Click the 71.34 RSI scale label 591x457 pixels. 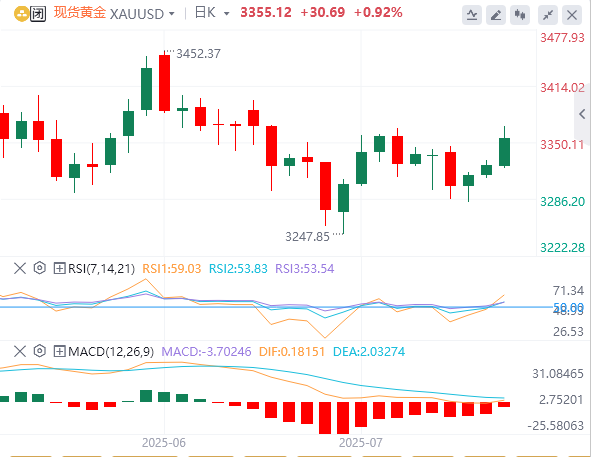click(x=568, y=291)
